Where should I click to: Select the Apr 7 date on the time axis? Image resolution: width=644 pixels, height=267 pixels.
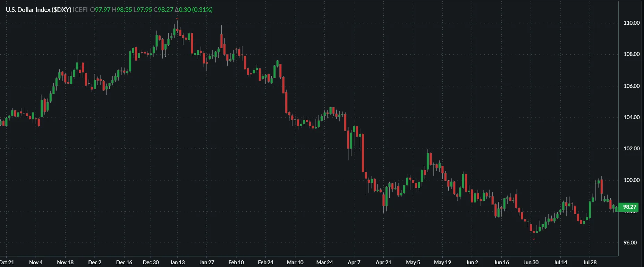point(354,262)
